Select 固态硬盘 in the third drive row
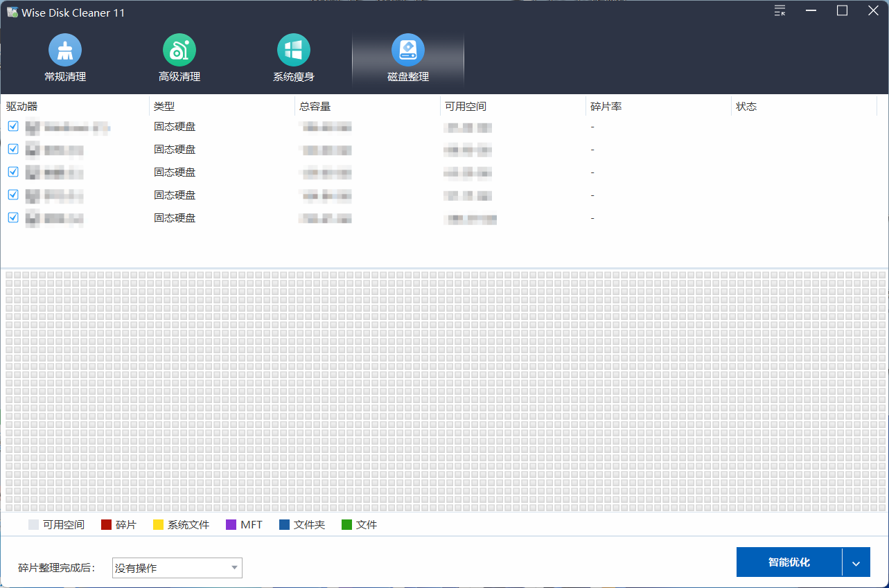 coord(175,172)
